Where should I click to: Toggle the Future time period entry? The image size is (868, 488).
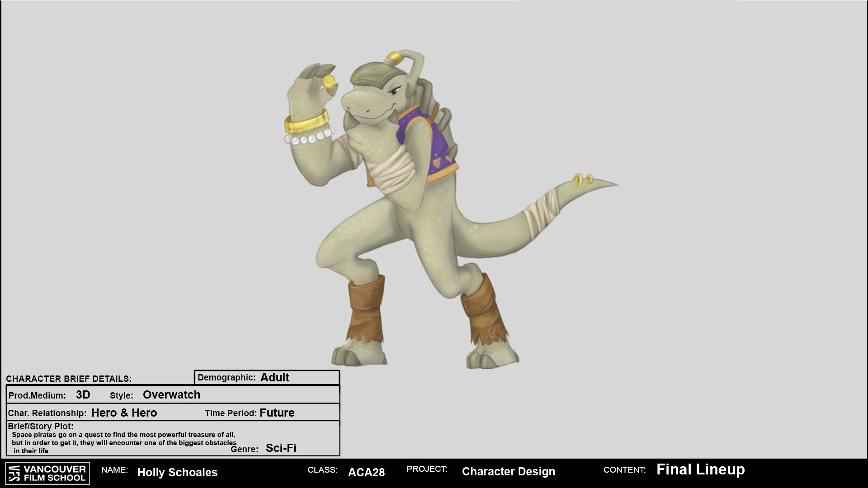coord(277,413)
